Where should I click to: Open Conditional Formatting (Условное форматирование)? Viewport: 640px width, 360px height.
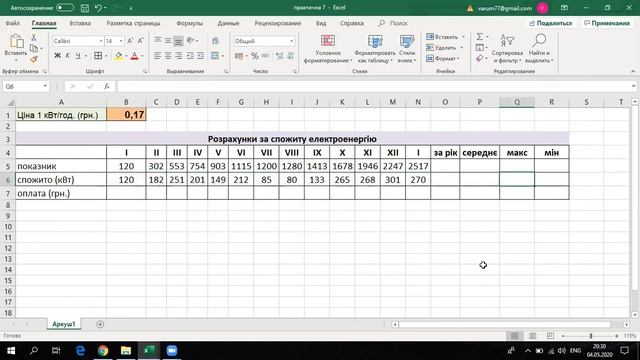point(328,49)
